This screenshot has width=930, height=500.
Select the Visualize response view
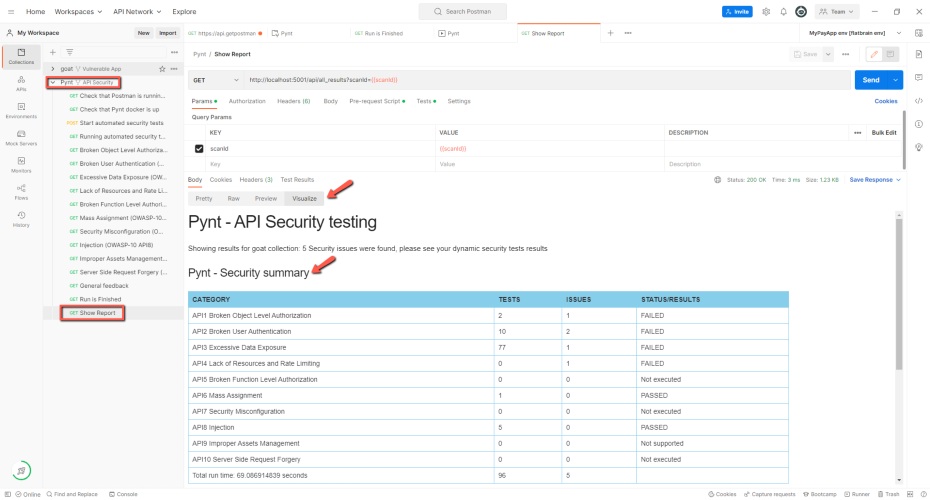[x=304, y=199]
